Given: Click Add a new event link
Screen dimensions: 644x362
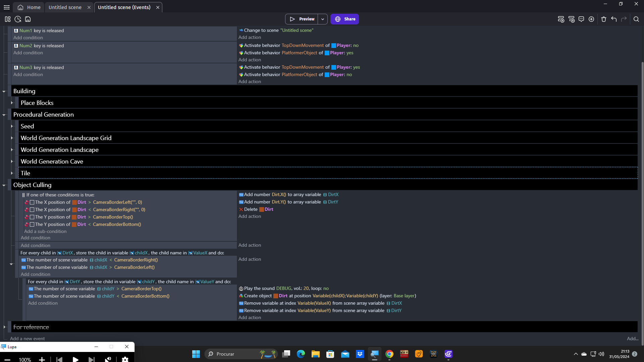Looking at the screenshot, I should click(x=27, y=339).
